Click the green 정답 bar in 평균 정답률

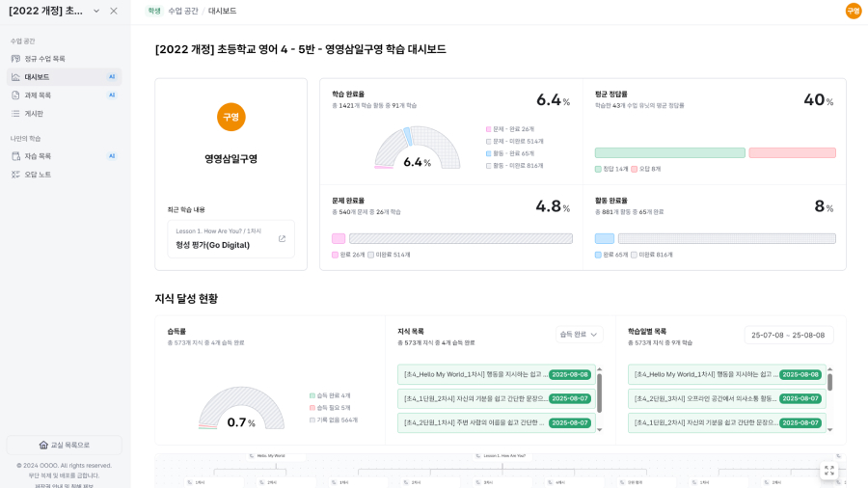tap(669, 152)
